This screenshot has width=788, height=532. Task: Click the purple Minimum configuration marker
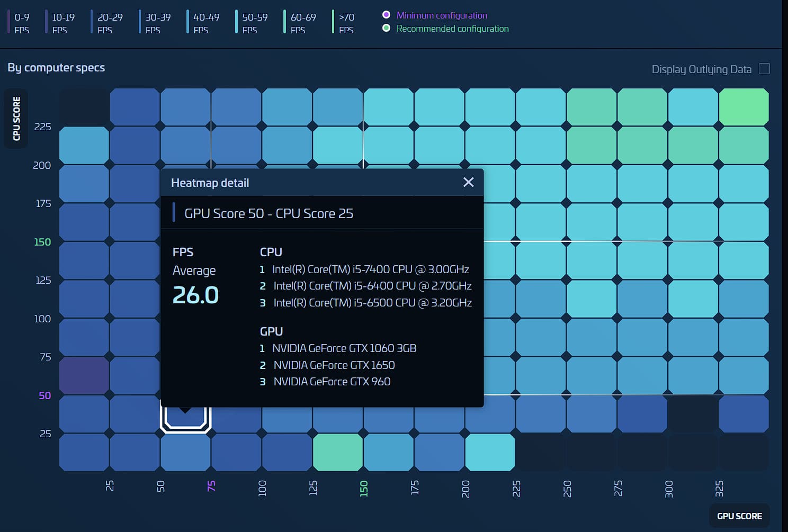click(x=387, y=15)
